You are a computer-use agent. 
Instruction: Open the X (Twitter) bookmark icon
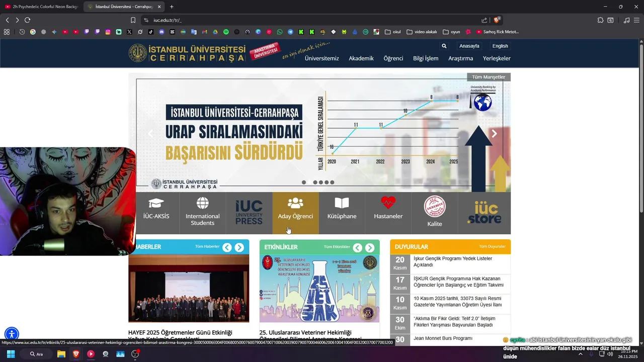pos(129,32)
